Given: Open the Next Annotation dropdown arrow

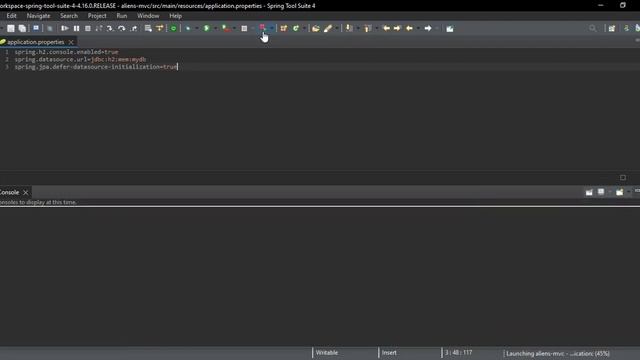Looking at the screenshot, I should (358, 28).
